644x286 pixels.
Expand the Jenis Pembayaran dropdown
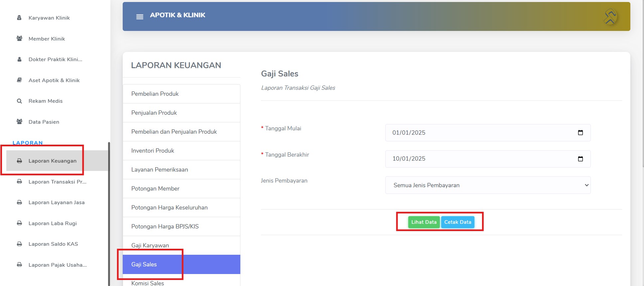[488, 185]
